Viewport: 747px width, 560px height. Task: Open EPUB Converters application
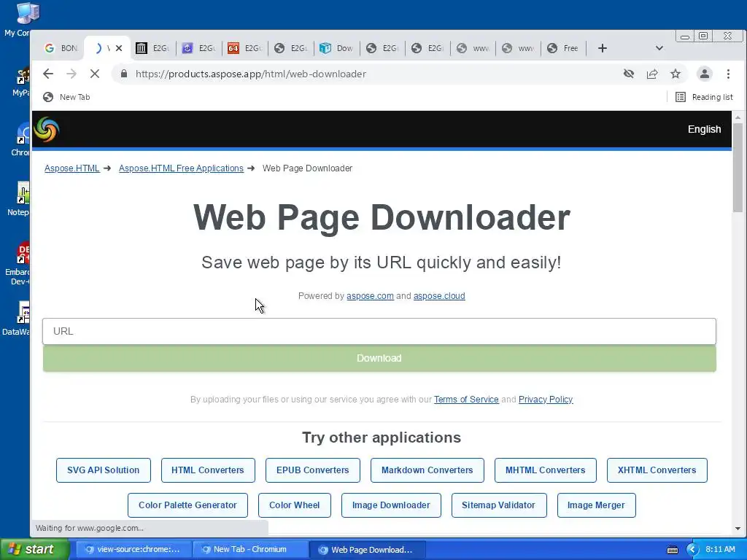(312, 470)
